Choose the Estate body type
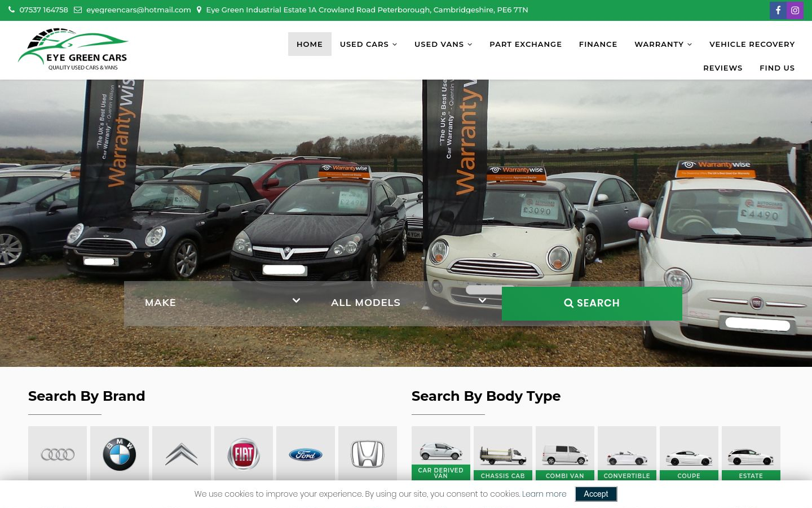Image resolution: width=812 pixels, height=508 pixels. [x=751, y=453]
